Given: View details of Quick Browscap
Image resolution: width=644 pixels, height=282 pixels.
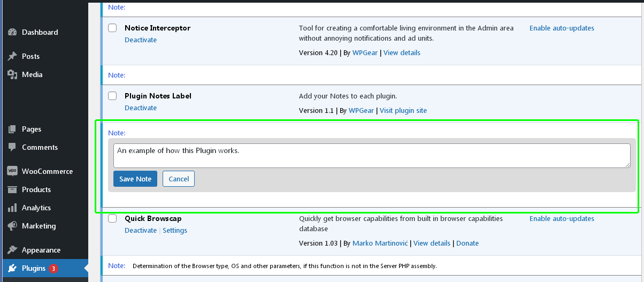Looking at the screenshot, I should tap(432, 243).
